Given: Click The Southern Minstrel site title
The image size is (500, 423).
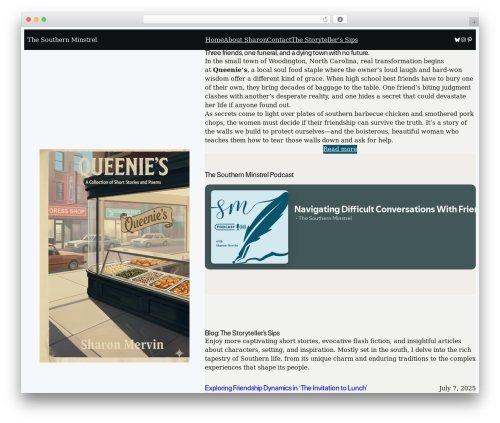Looking at the screenshot, I should tap(62, 40).
